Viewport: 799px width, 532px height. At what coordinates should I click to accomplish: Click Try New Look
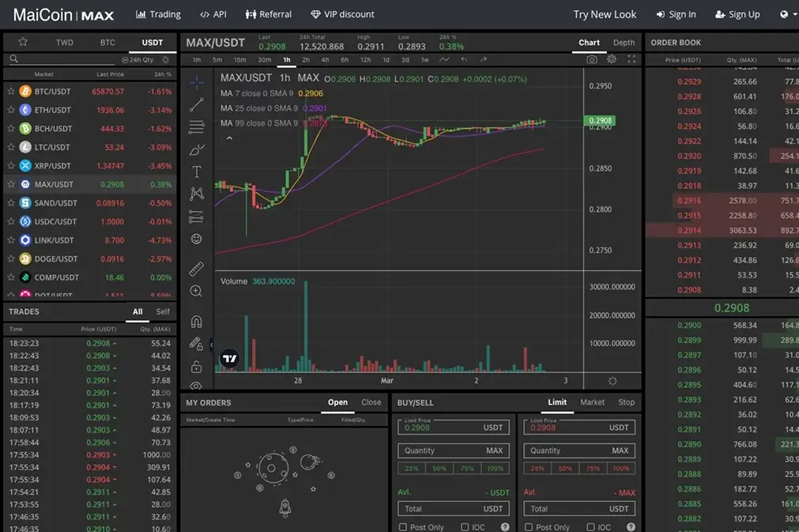[x=605, y=14]
